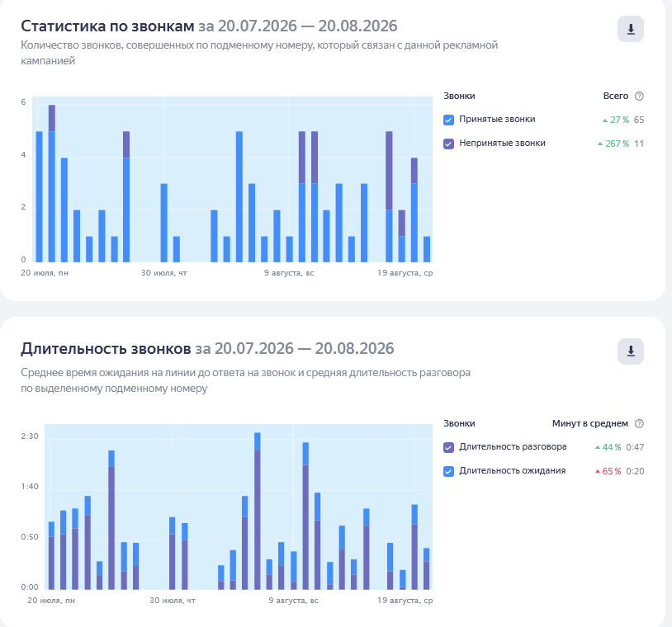Image resolution: width=672 pixels, height=627 pixels.
Task: Click the Длительность разговора legend label
Action: (513, 446)
